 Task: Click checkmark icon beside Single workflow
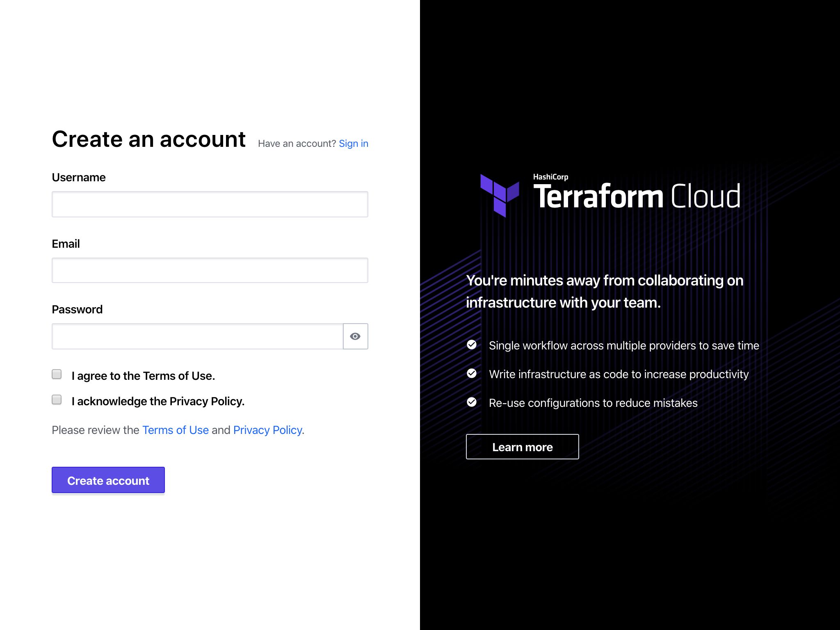[472, 345]
